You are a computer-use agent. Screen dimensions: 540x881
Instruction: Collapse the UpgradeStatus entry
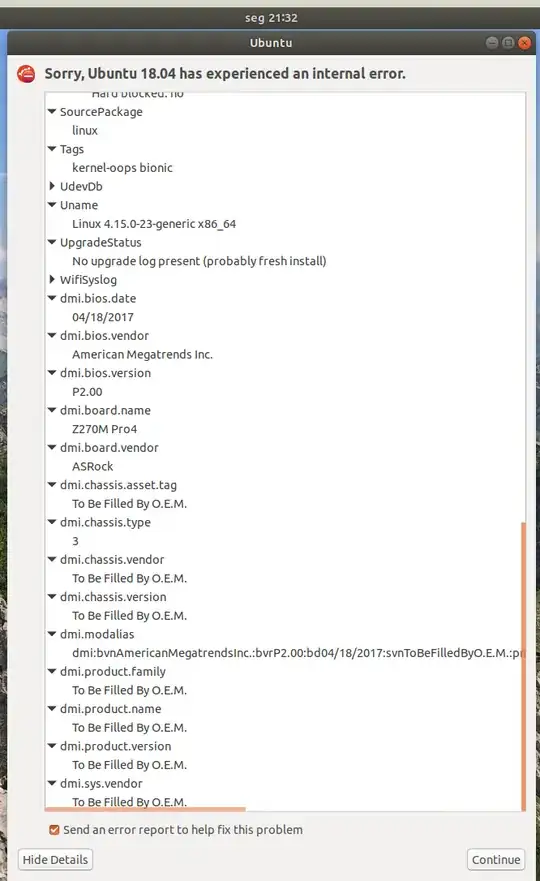tap(52, 242)
